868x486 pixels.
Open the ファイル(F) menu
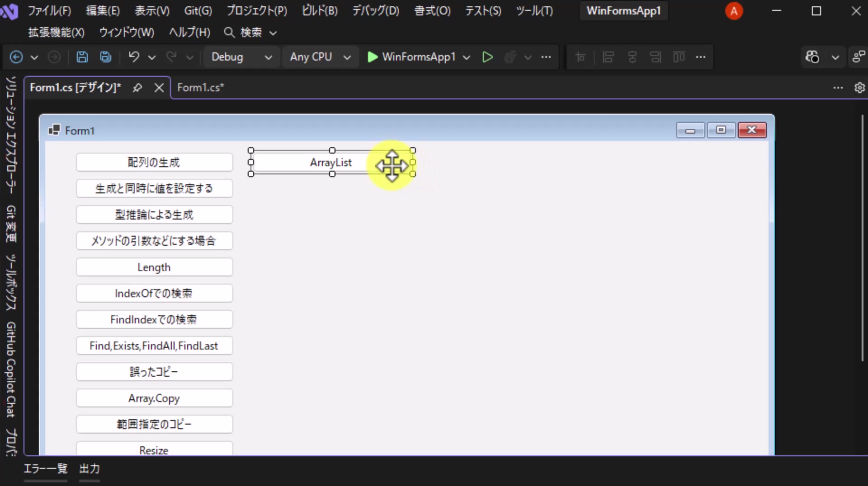49,11
